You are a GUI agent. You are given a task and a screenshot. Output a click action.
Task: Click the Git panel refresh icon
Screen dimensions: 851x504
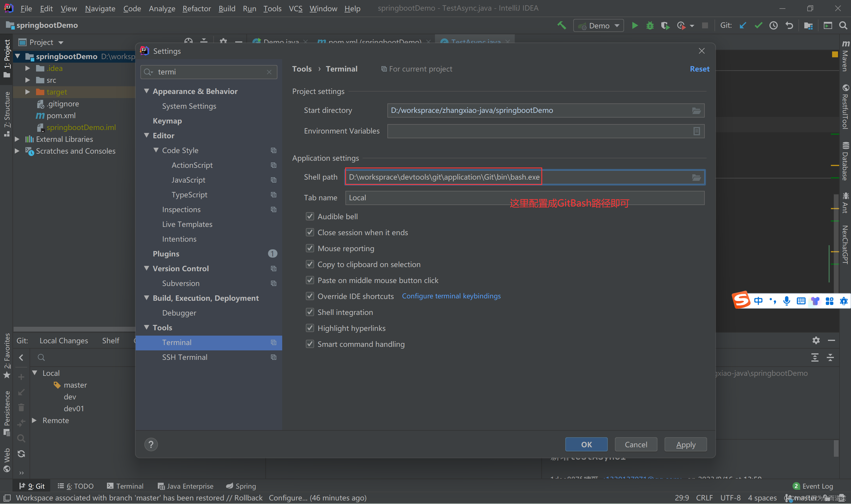tap(21, 454)
